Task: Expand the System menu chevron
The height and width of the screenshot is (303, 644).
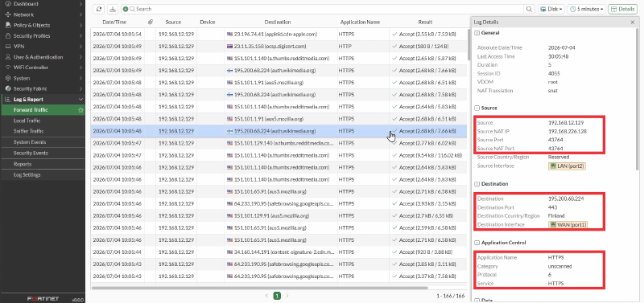Action: point(81,78)
